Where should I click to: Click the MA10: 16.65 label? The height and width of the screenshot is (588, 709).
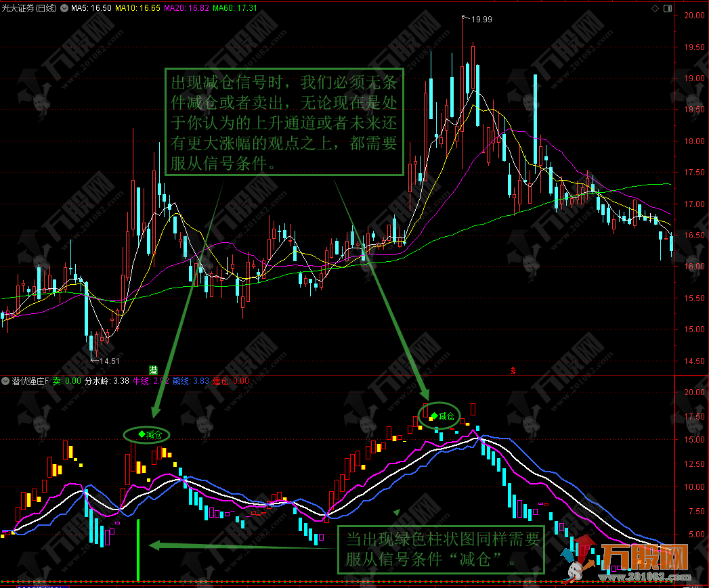[x=137, y=8]
